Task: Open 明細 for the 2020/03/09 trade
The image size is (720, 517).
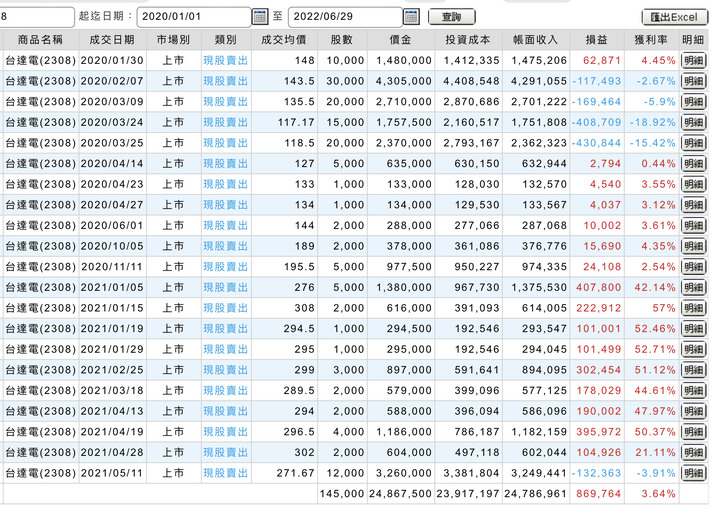Action: pyautogui.click(x=693, y=102)
